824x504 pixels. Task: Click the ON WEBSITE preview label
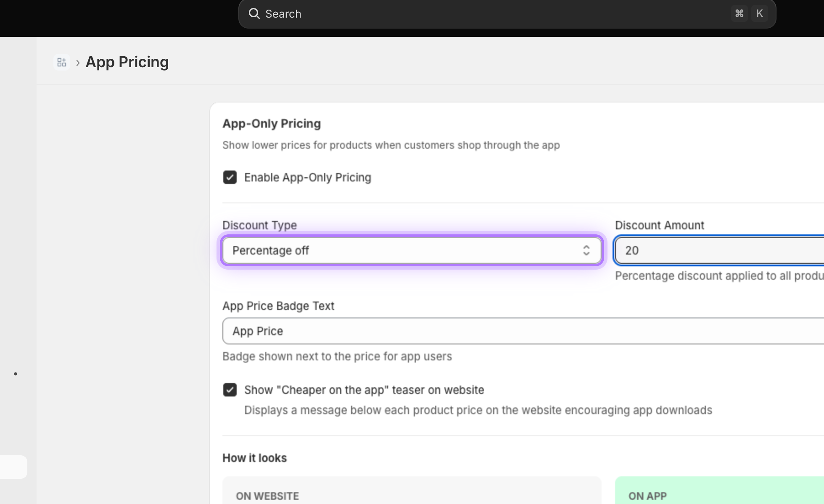click(x=267, y=496)
